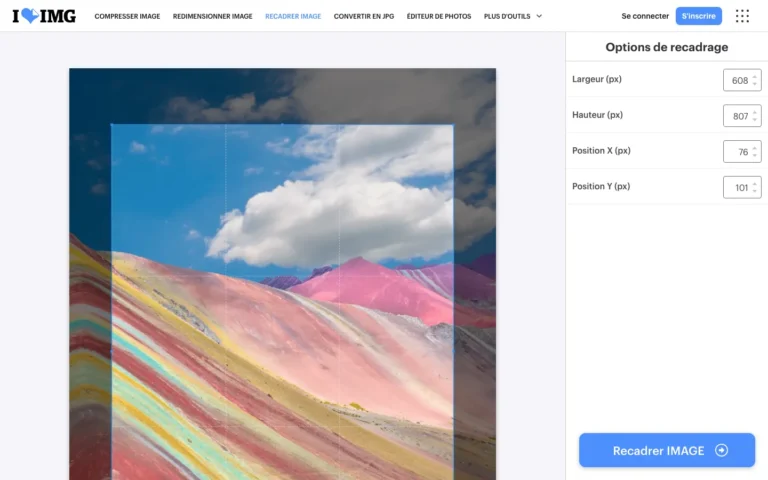Viewport: 768px width, 480px height.
Task: Click the Position X (px) input field
Action: (742, 152)
